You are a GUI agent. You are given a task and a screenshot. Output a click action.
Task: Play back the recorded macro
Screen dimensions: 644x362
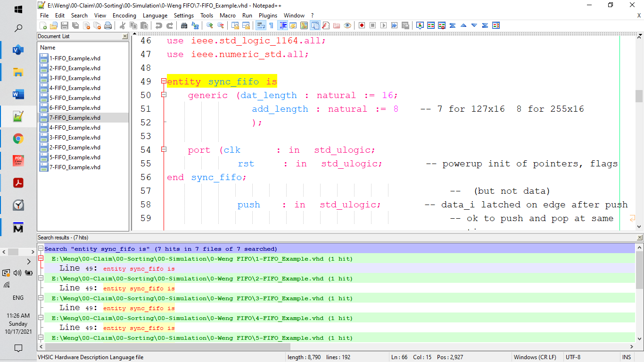tap(384, 25)
